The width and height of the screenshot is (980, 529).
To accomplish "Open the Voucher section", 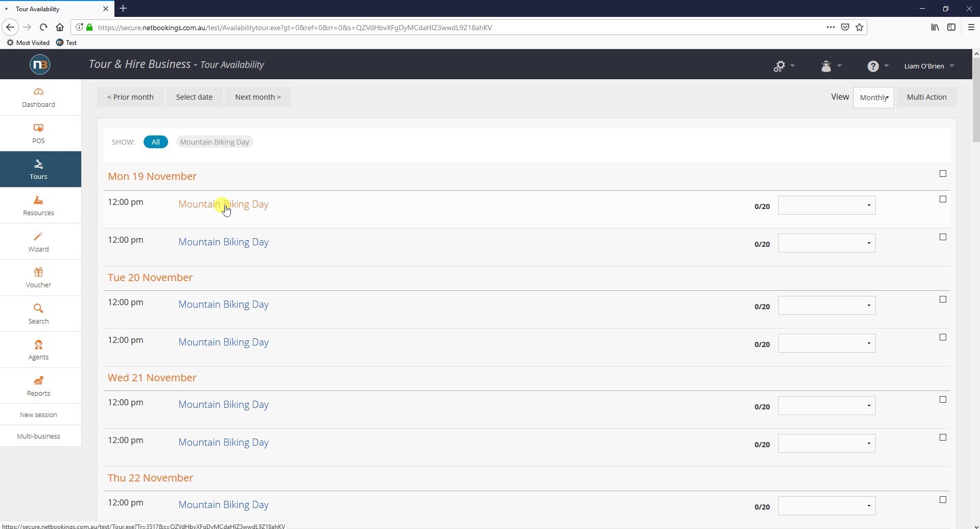I will pyautogui.click(x=38, y=278).
